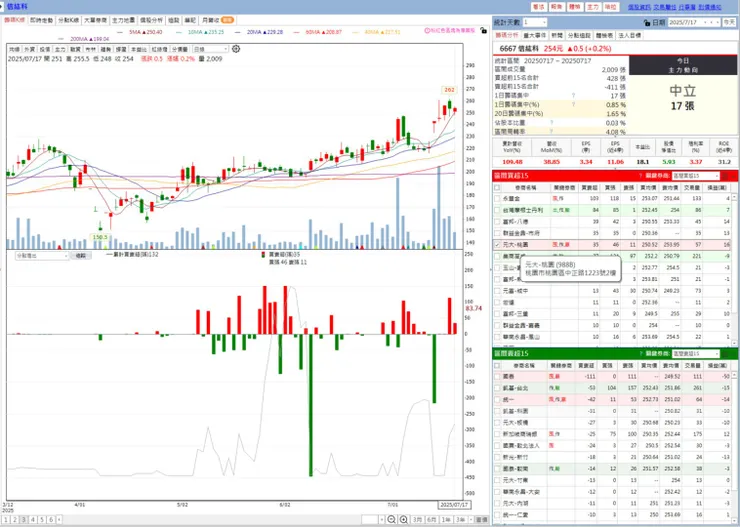Tick the checkbox for the 元大-板橋 row
The width and height of the screenshot is (740, 527).
click(x=497, y=423)
